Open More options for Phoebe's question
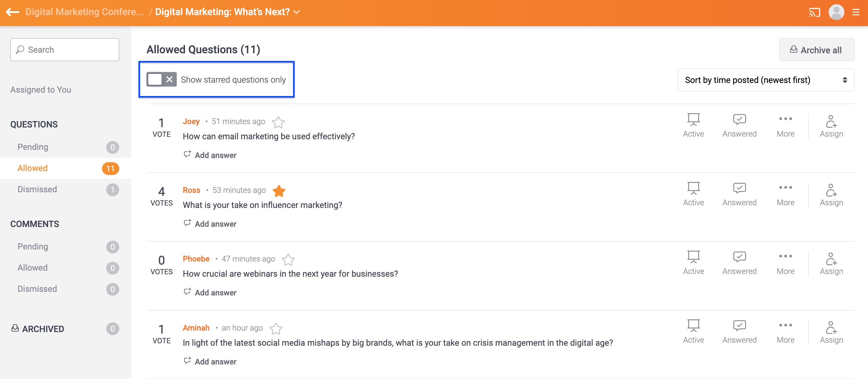The image size is (868, 379). click(x=785, y=263)
